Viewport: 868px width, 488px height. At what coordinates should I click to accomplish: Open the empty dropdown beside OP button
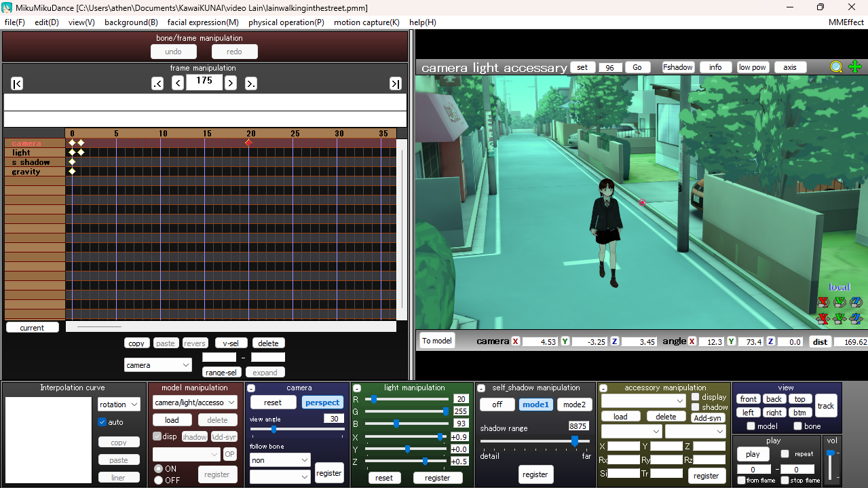187,454
